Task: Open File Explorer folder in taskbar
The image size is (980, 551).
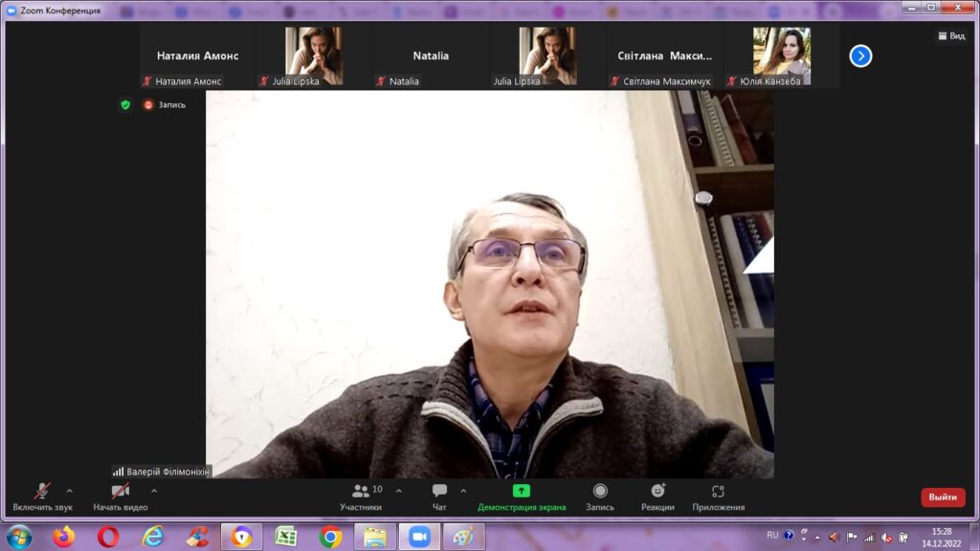Action: pyautogui.click(x=375, y=537)
